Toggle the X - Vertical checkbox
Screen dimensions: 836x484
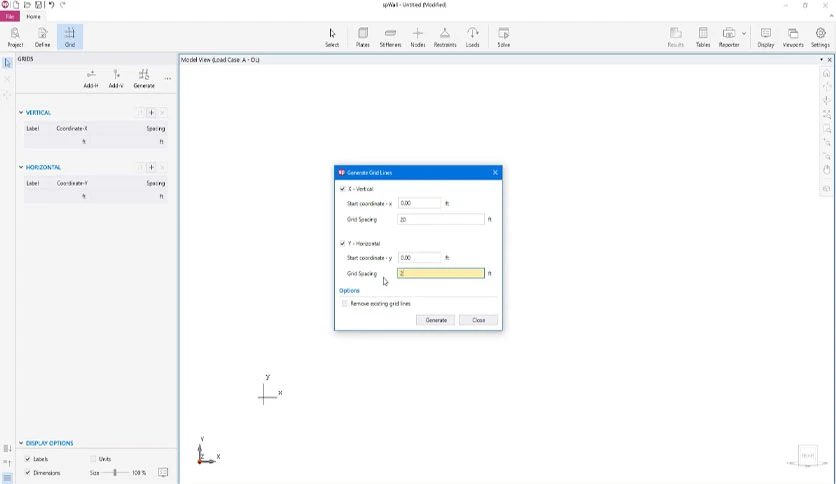[342, 189]
